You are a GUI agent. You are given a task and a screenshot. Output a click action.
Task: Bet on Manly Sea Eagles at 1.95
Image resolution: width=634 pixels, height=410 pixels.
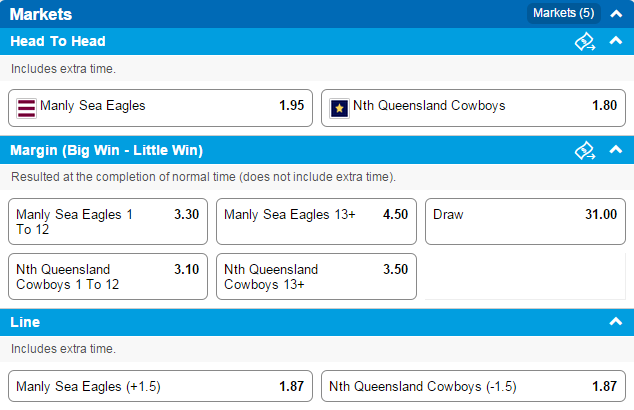161,108
